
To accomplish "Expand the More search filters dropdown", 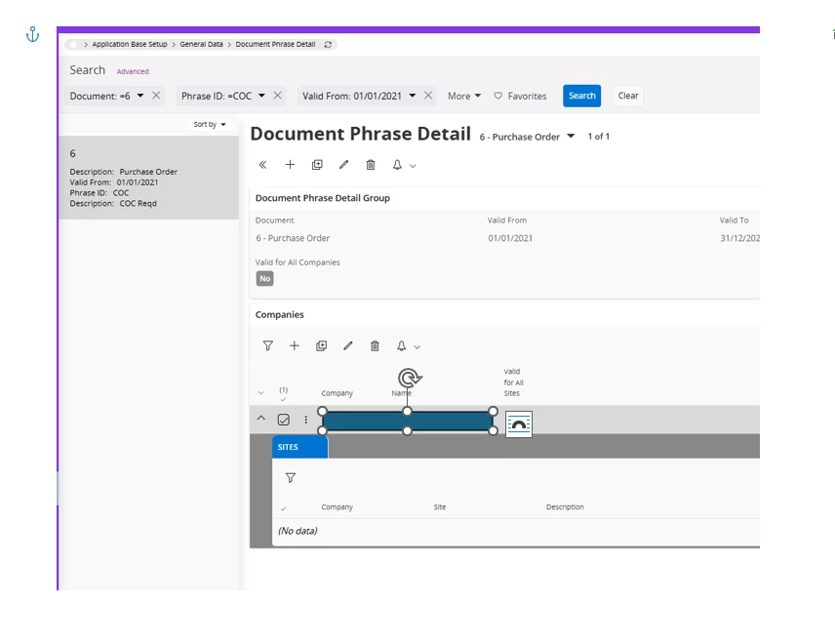I will click(464, 96).
